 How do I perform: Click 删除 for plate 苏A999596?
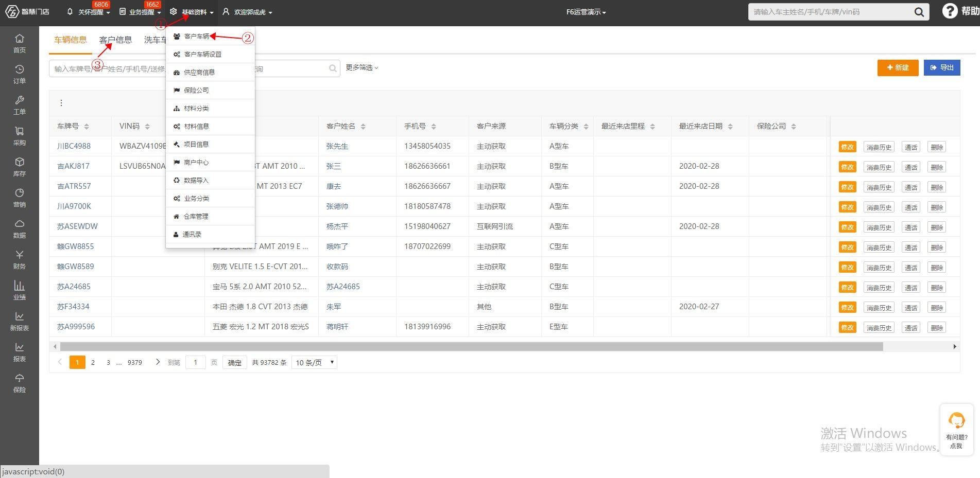tap(937, 328)
